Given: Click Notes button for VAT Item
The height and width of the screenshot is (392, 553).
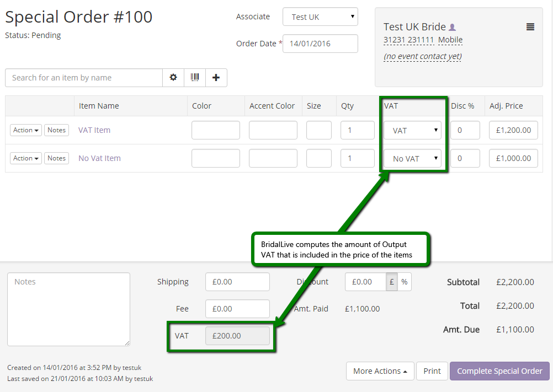Looking at the screenshot, I should click(x=56, y=130).
